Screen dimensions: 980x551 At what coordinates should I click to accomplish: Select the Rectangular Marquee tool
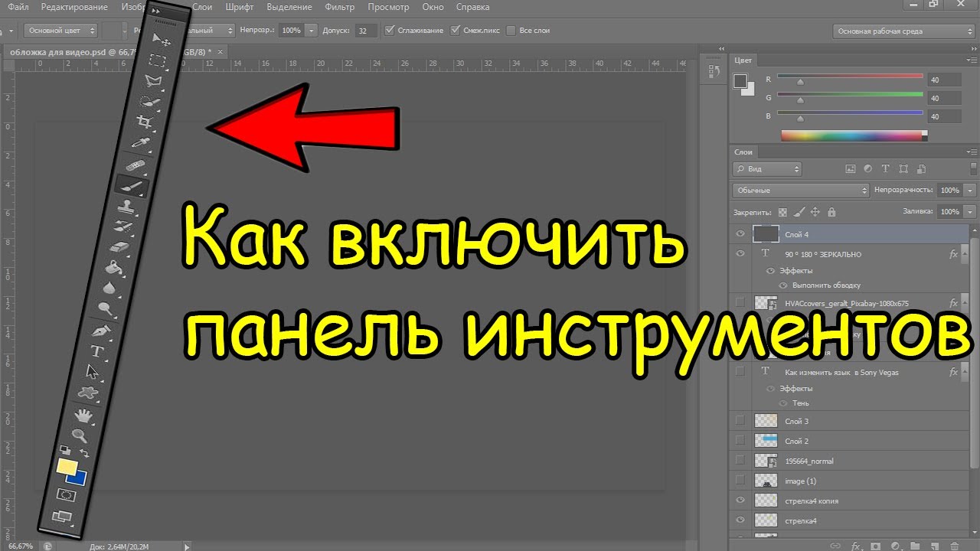tap(158, 60)
